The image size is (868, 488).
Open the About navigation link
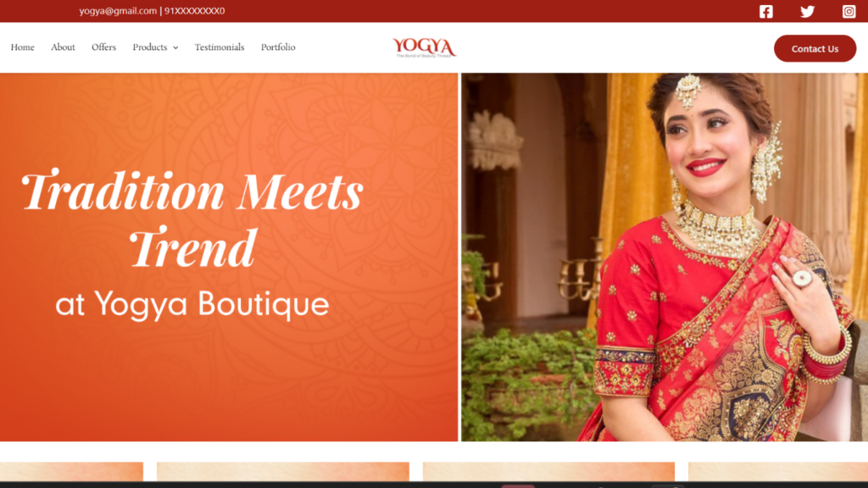[x=63, y=47]
